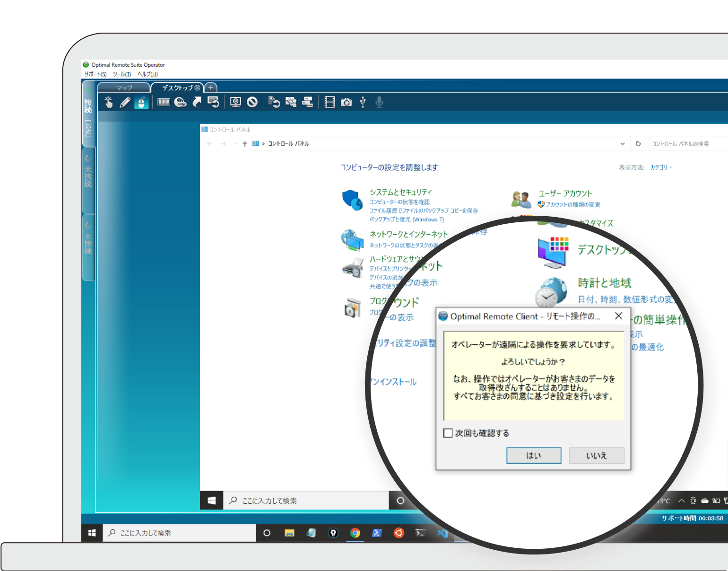The image size is (728, 571).
Task: Select the pointer highlight tool
Action: 109,102
